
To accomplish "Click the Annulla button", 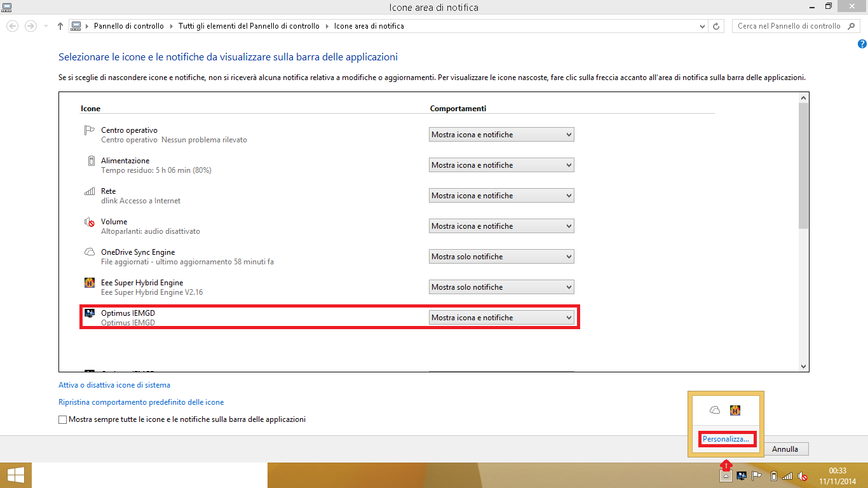I will point(785,449).
